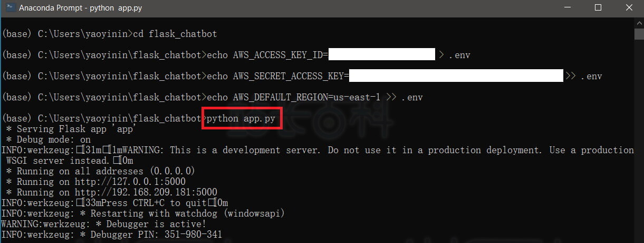644x243 pixels.
Task: Click the vertical scrollbar thumb
Action: pyautogui.click(x=639, y=34)
